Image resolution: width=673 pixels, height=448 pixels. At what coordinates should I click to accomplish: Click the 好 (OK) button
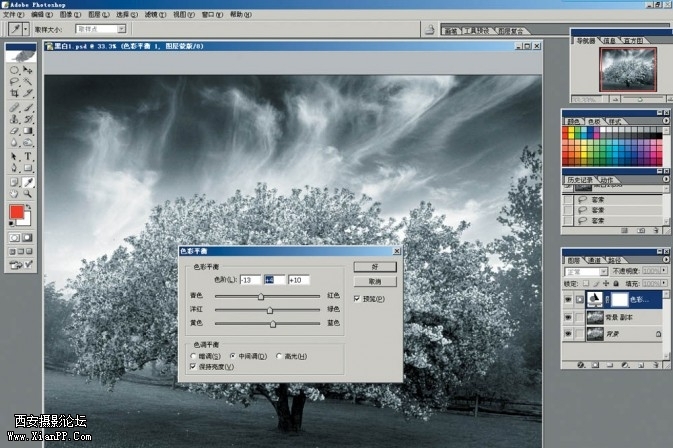point(374,267)
